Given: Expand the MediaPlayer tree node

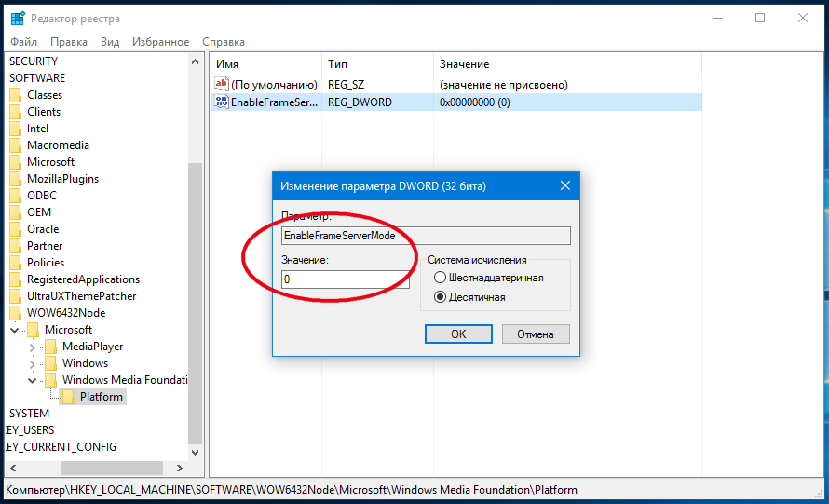Looking at the screenshot, I should coord(33,347).
